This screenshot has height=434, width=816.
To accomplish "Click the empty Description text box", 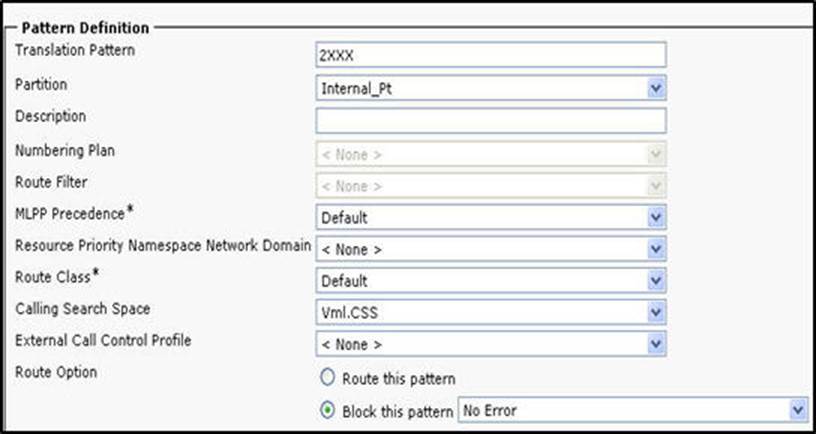I will click(x=490, y=121).
